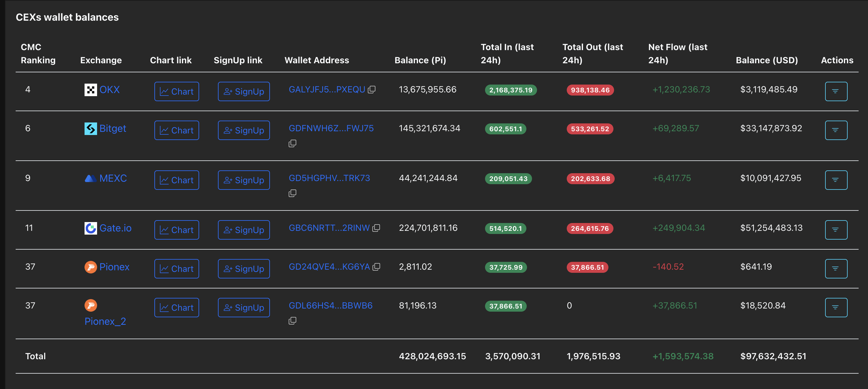Screen dimensions: 868x389
Task: Open the Chart for Pionex_2
Action: click(x=177, y=307)
